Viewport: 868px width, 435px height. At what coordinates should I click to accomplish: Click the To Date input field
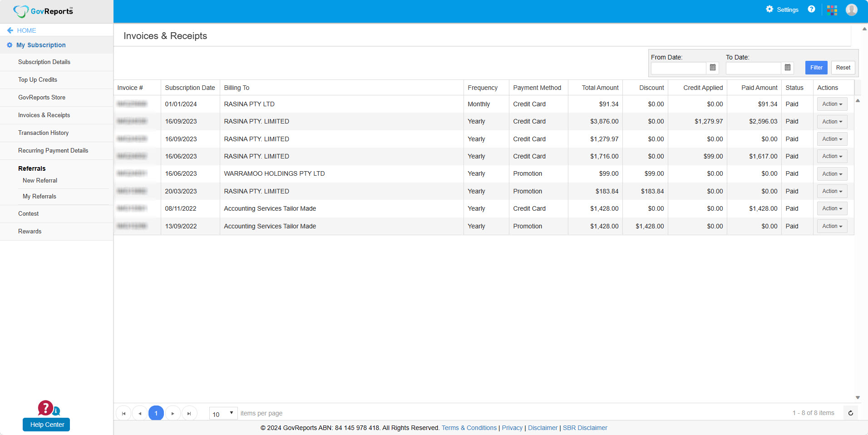click(754, 68)
